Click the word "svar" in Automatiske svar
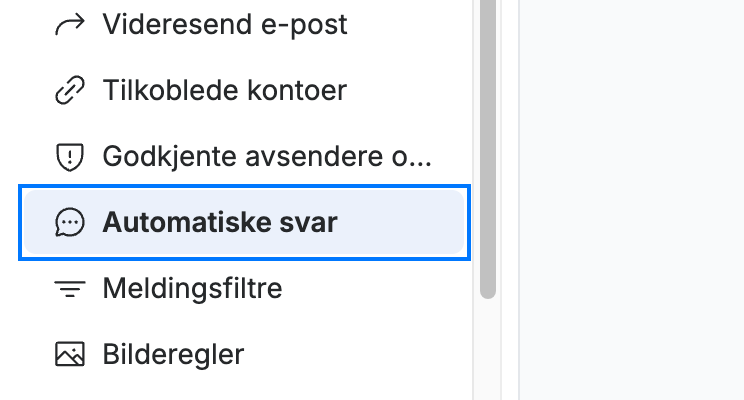Screen dimensions: 744x400 308,223
